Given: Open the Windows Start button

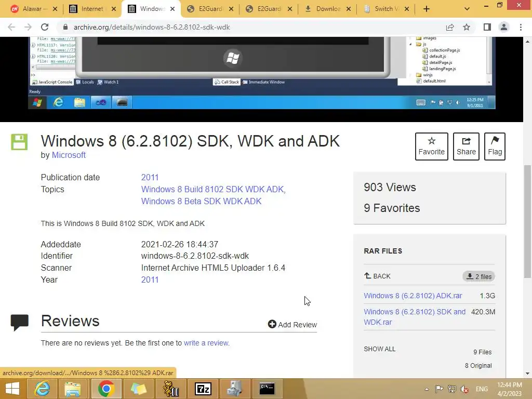Looking at the screenshot, I should (x=12, y=389).
